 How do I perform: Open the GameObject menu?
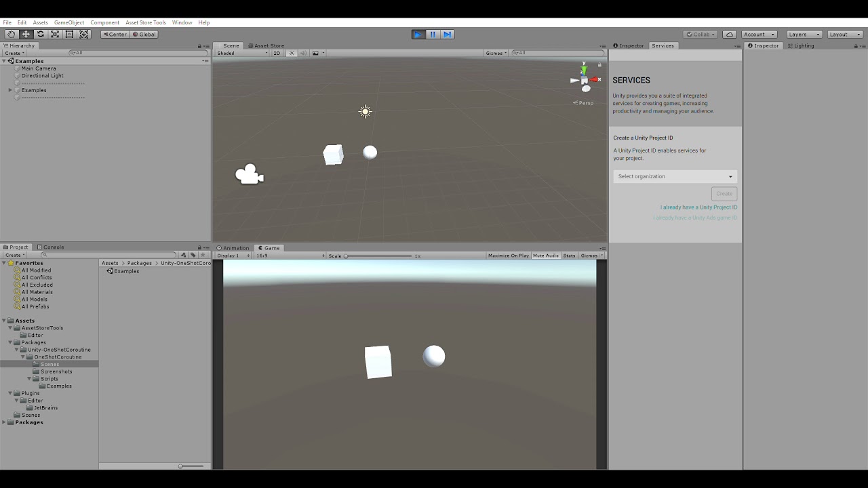68,22
